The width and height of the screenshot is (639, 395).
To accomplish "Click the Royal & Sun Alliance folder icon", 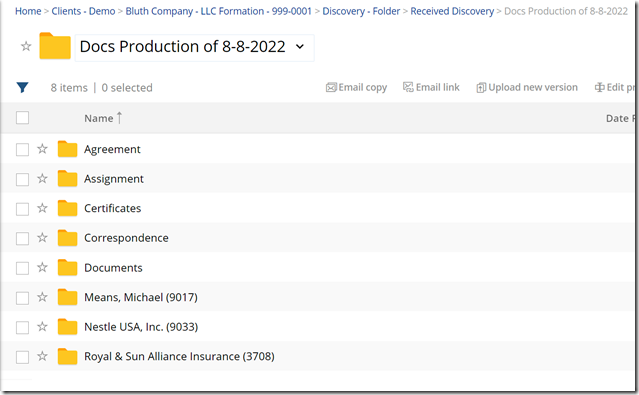I will coord(67,356).
